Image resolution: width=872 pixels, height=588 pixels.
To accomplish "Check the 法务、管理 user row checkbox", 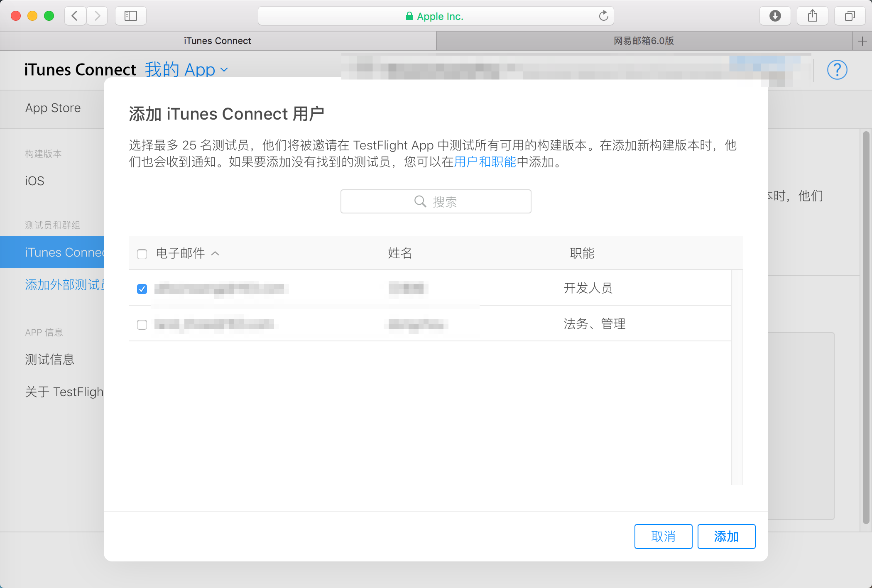I will [x=142, y=324].
